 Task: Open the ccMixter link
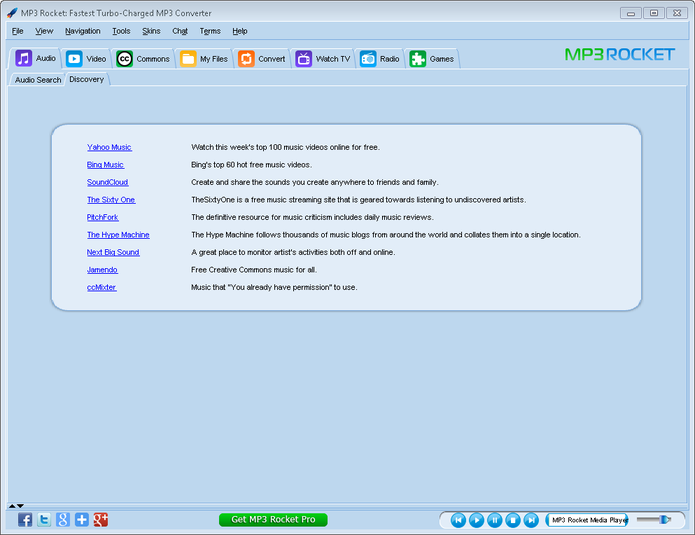coord(102,287)
